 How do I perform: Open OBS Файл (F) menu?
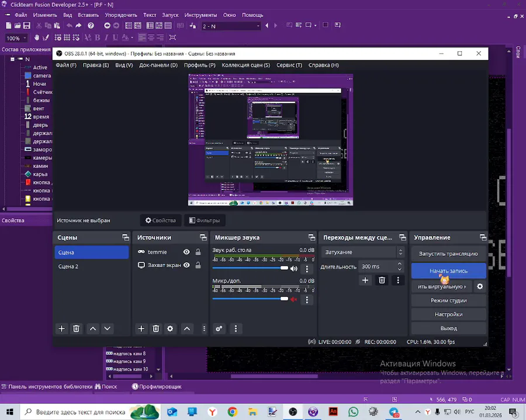(66, 65)
